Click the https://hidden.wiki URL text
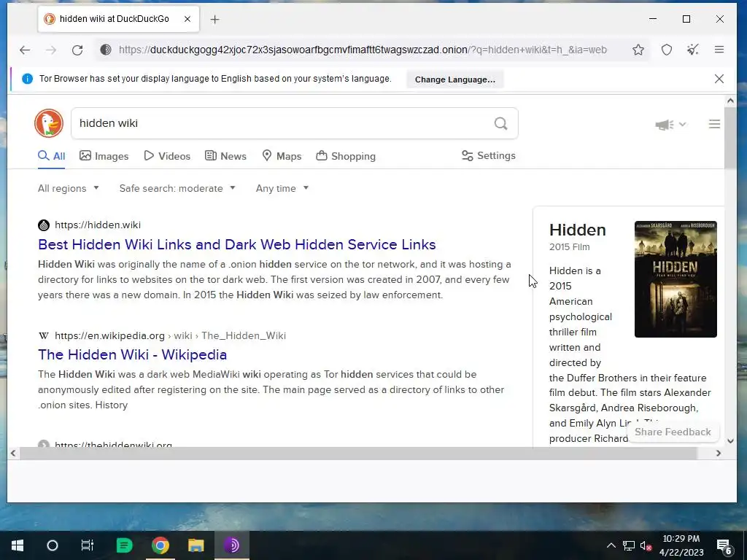 pos(98,225)
